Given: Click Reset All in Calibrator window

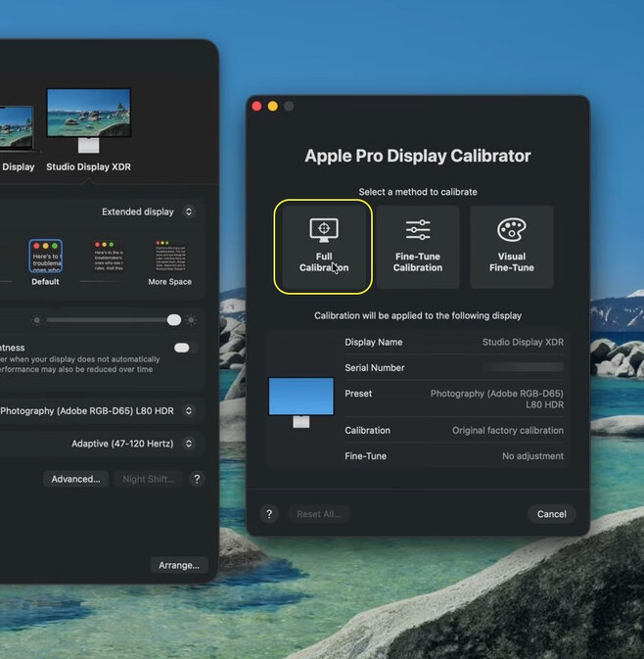Looking at the screenshot, I should point(319,514).
